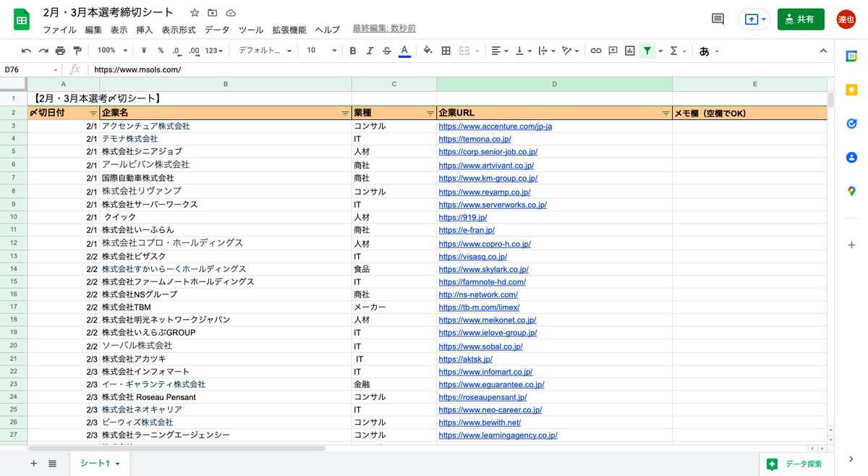Open Google Calendar side panel

[852, 56]
